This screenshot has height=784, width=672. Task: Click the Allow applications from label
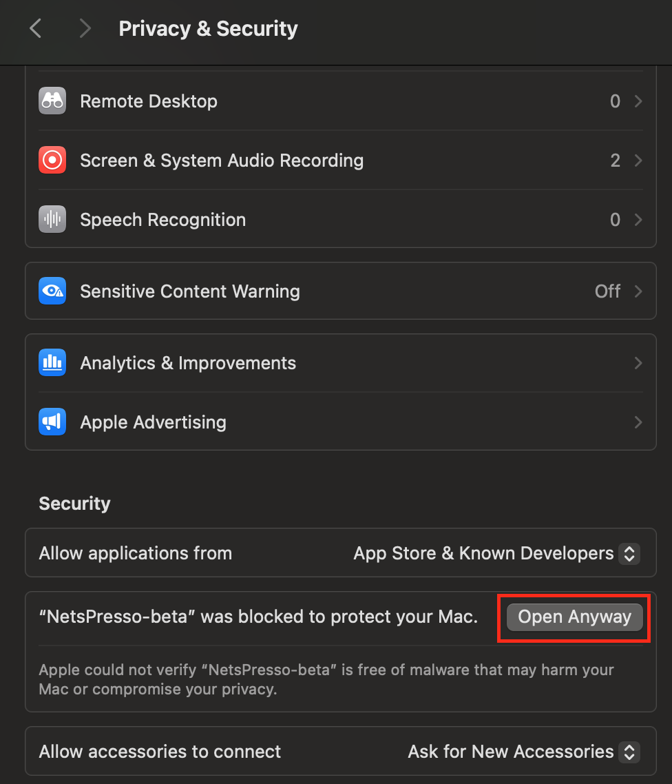[x=136, y=553]
